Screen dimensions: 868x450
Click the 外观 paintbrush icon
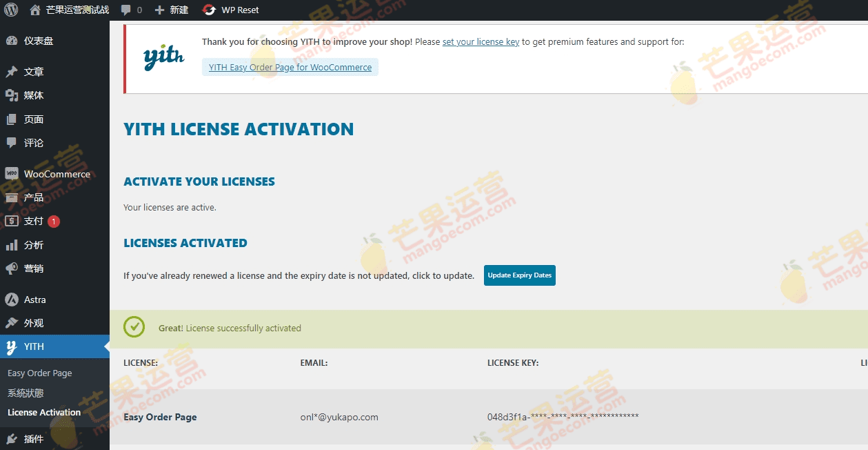[12, 323]
